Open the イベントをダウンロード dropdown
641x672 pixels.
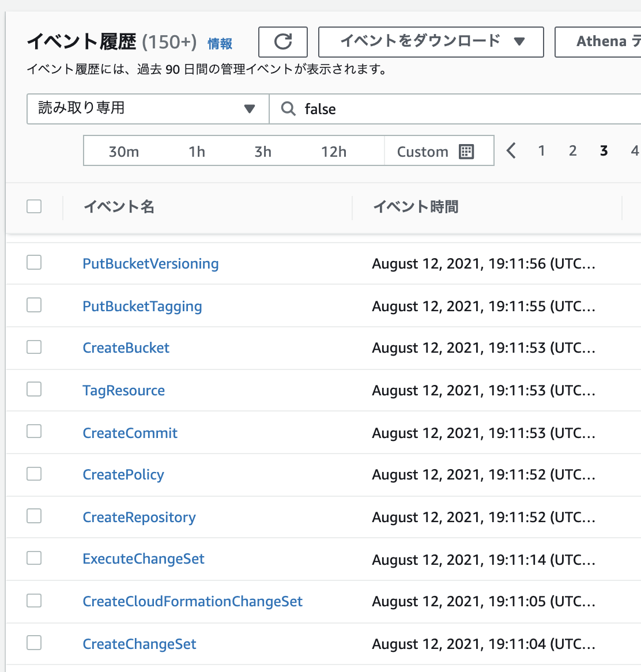click(431, 41)
